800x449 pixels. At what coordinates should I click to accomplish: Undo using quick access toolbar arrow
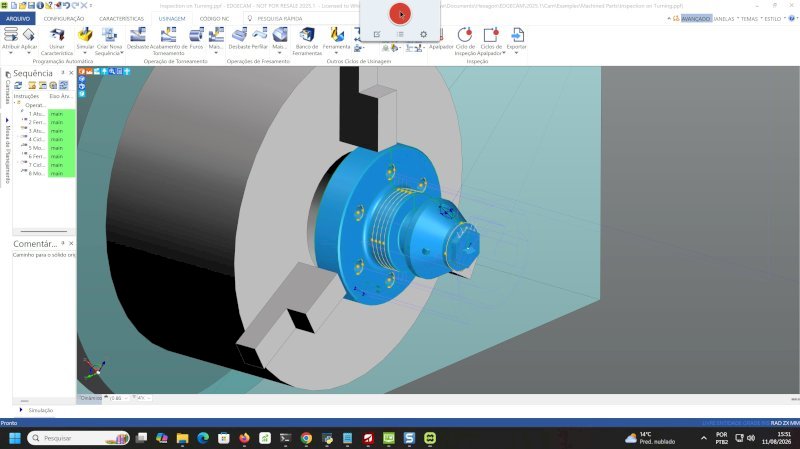pos(66,5)
